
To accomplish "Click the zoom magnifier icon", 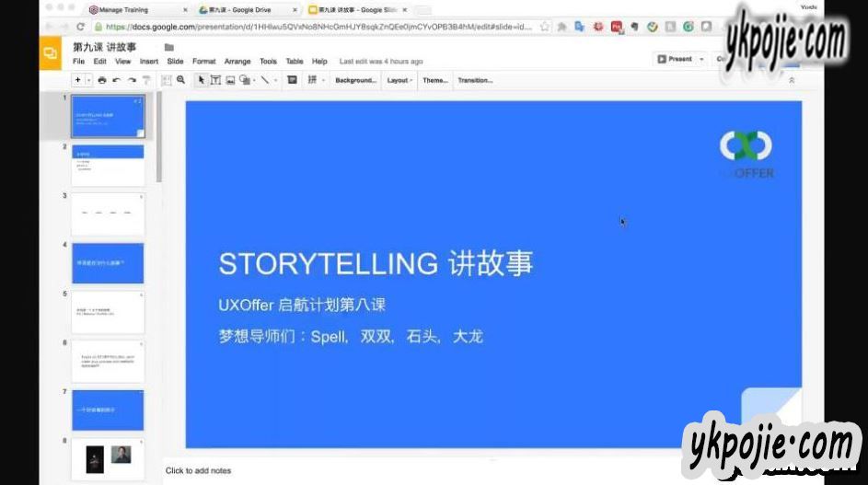I will click(x=180, y=81).
